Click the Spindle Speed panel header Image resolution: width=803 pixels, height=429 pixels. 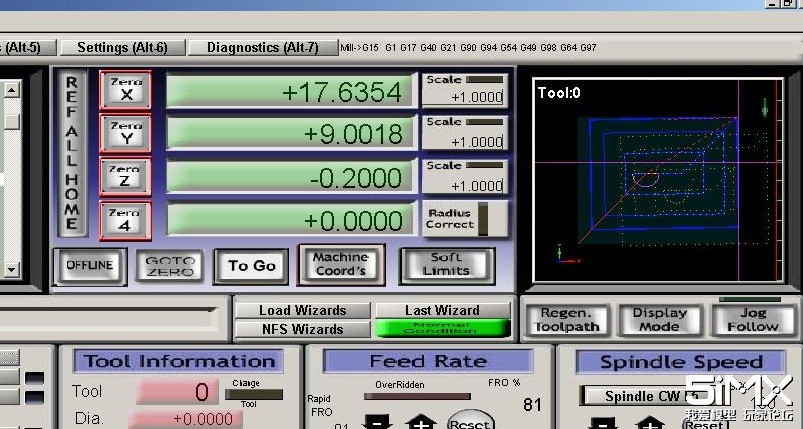coord(681,362)
